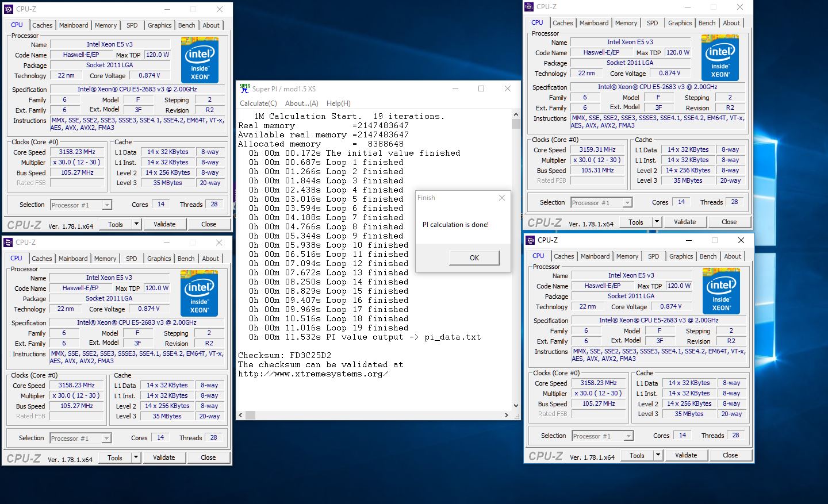828x504 pixels.
Task: Open the SPD tab in bottom-left CPU-Z
Action: pos(132,259)
